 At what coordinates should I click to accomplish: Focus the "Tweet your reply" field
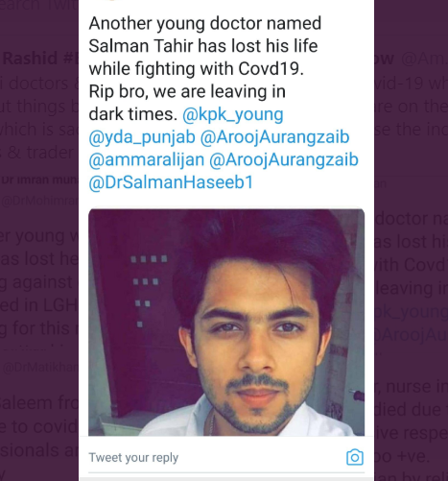tap(216, 458)
